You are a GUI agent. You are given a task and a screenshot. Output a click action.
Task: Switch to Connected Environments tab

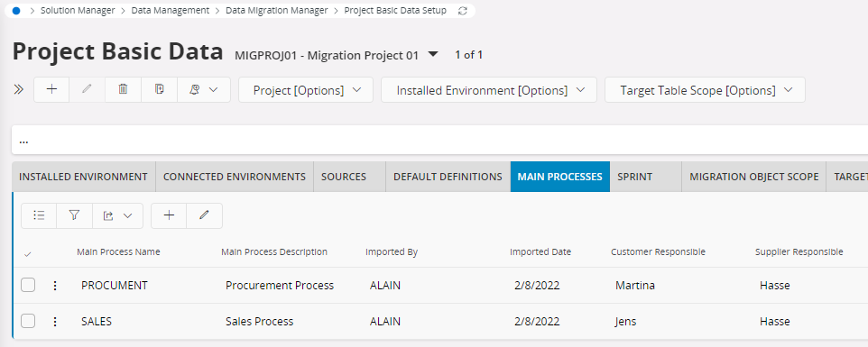[235, 177]
